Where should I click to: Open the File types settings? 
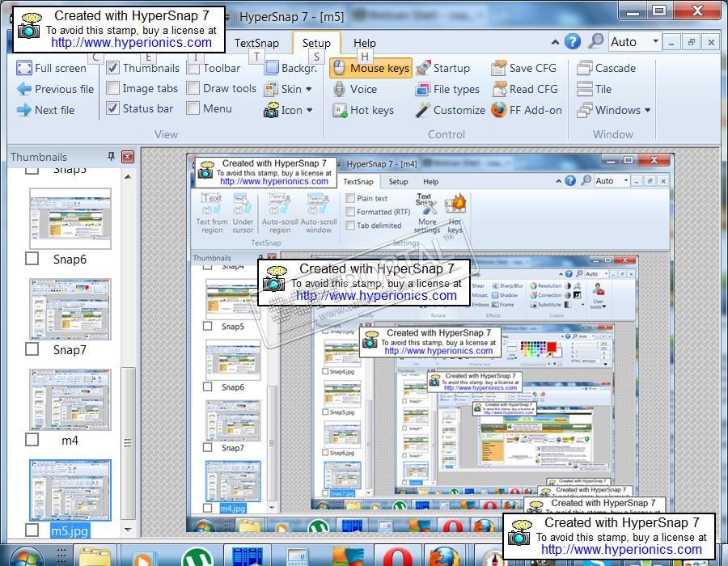point(447,89)
